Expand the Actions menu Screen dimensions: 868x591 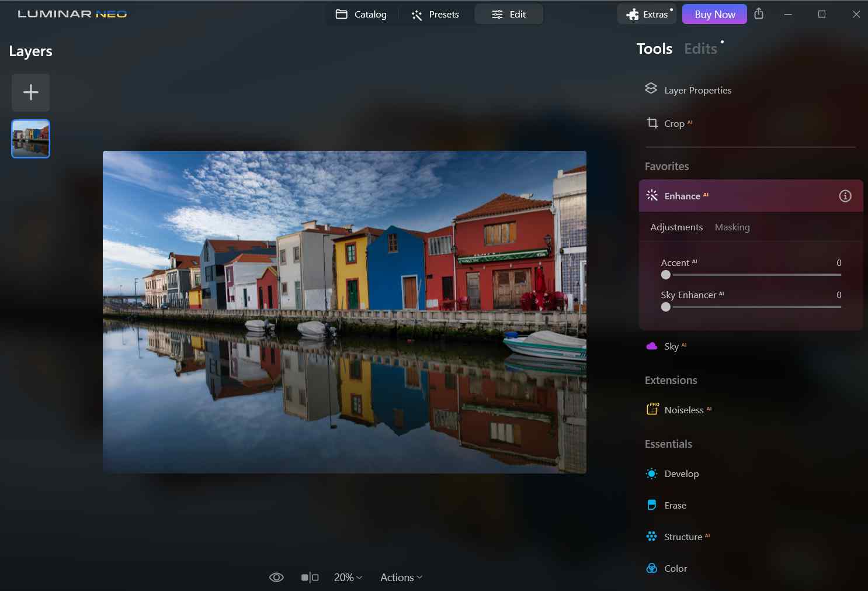point(401,578)
